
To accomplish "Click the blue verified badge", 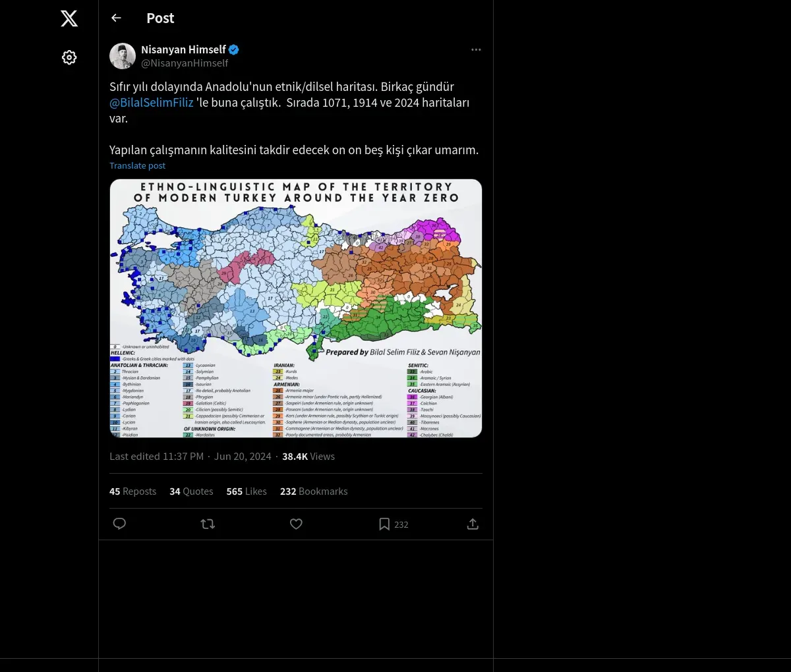I will 234,49.
